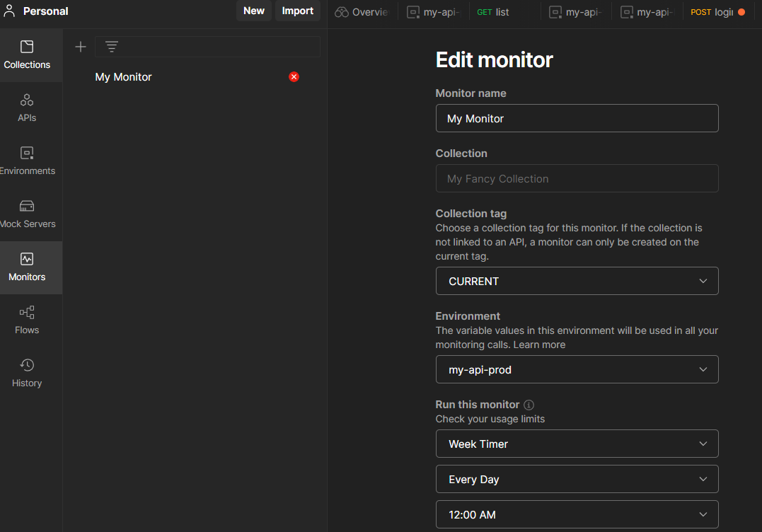Click the red error icon beside My Monitor
Viewport: 762px width, 532px height.
[x=294, y=77]
